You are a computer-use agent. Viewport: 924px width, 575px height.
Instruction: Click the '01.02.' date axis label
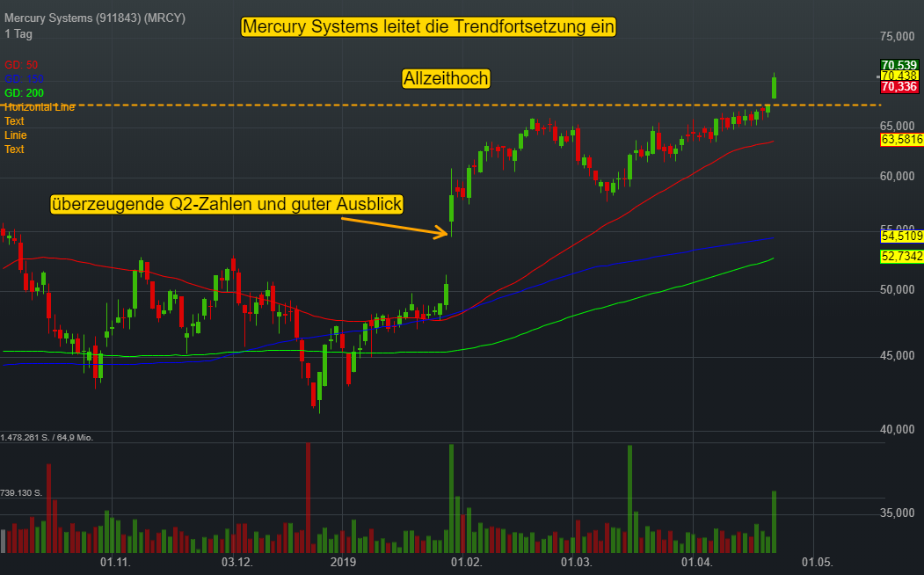[x=466, y=562]
